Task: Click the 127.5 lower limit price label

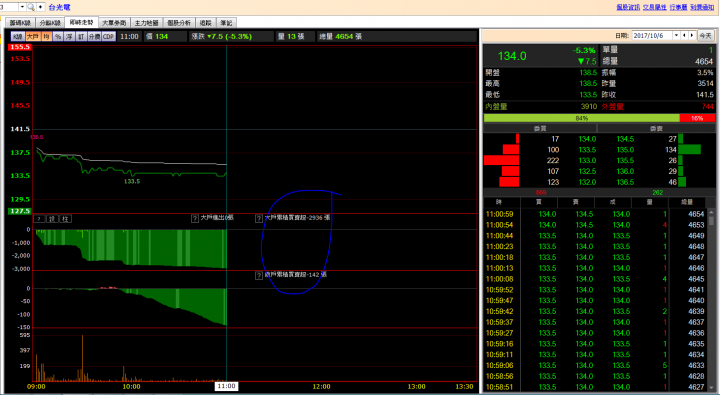Action: [20, 211]
